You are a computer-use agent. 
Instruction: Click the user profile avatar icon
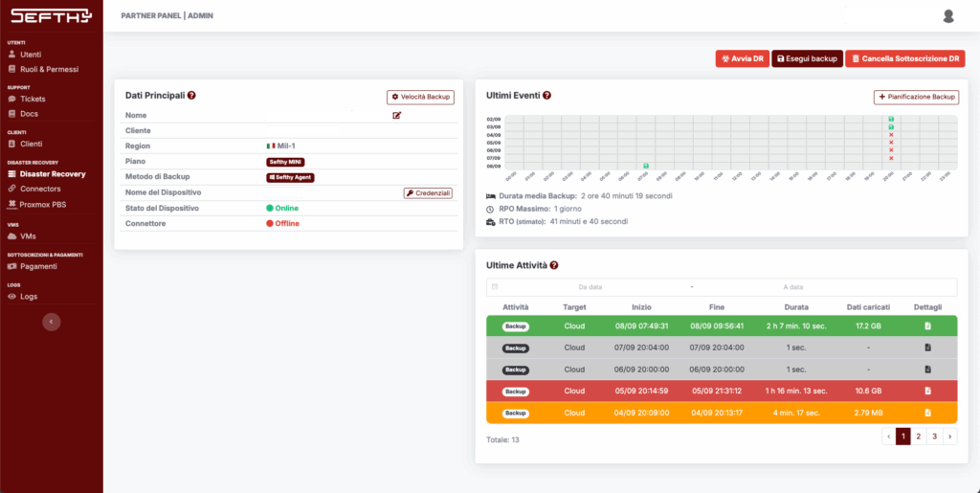[x=948, y=16]
